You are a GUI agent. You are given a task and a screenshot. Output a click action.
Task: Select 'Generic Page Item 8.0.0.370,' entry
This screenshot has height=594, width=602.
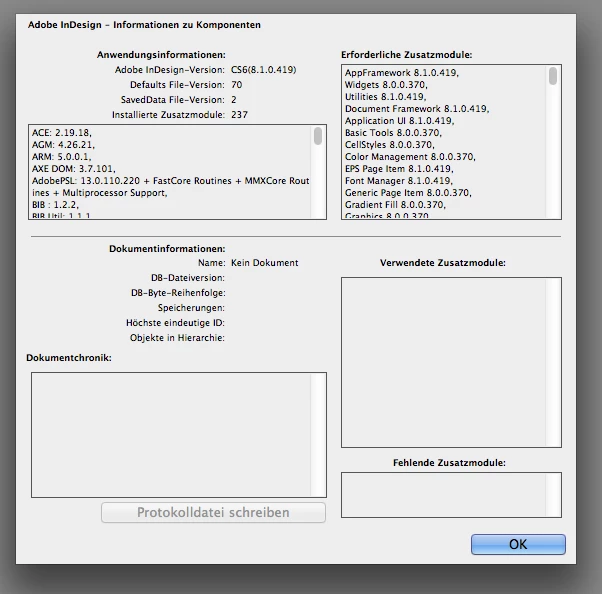tap(408, 192)
